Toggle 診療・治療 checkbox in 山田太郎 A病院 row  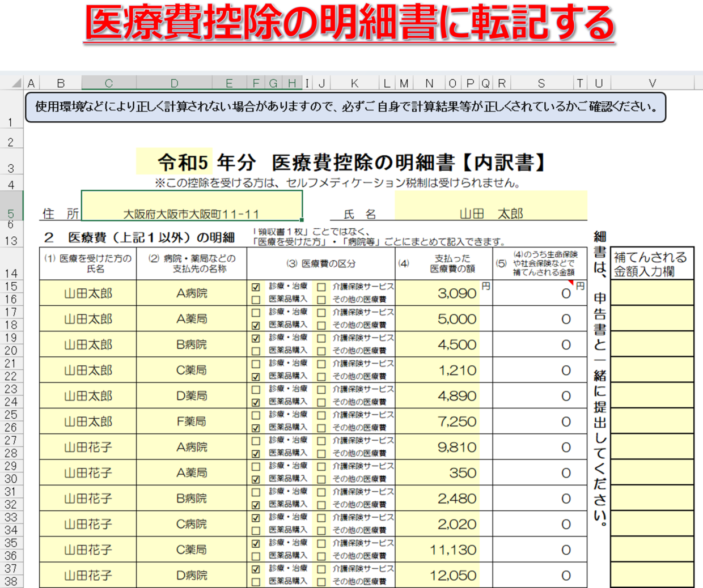(x=256, y=287)
